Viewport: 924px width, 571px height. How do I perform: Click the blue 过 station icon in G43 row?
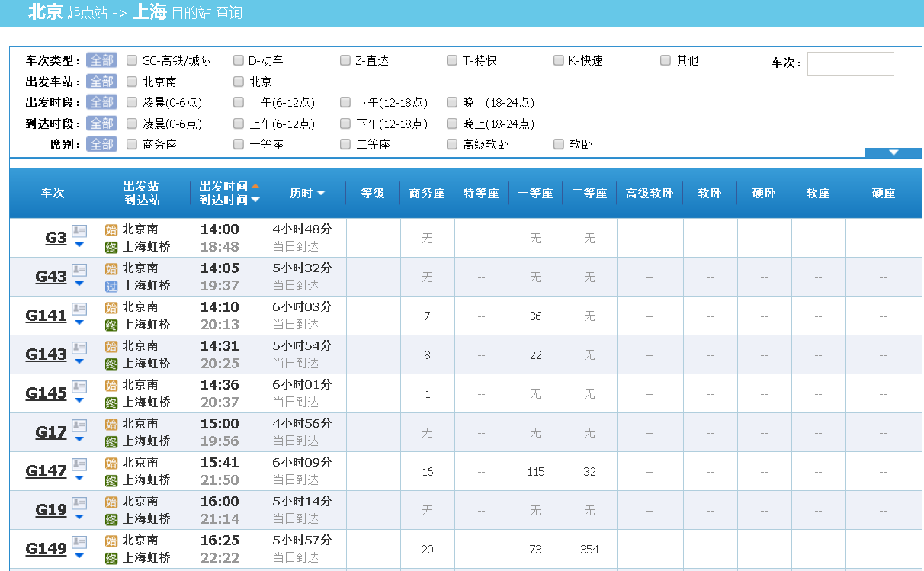coord(111,286)
